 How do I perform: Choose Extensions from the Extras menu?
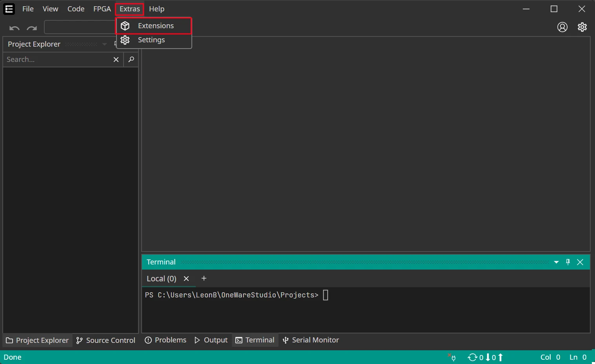155,26
